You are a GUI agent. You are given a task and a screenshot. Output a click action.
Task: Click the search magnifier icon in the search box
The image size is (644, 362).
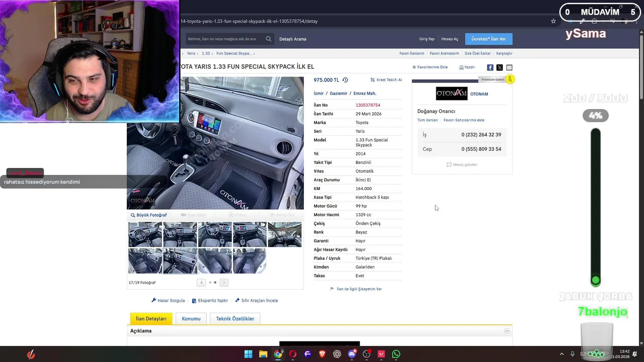point(269,39)
